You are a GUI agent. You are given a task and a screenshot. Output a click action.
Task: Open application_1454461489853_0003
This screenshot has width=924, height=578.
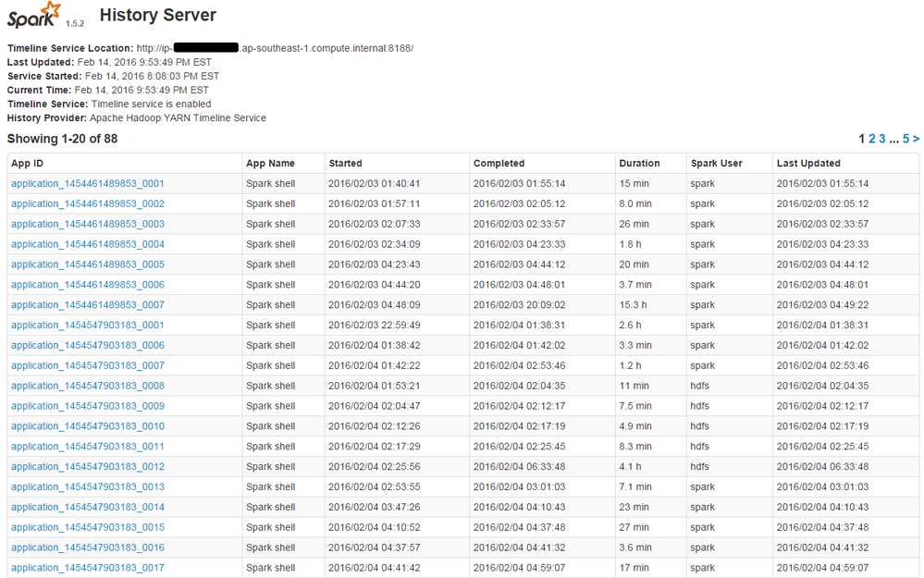[87, 224]
